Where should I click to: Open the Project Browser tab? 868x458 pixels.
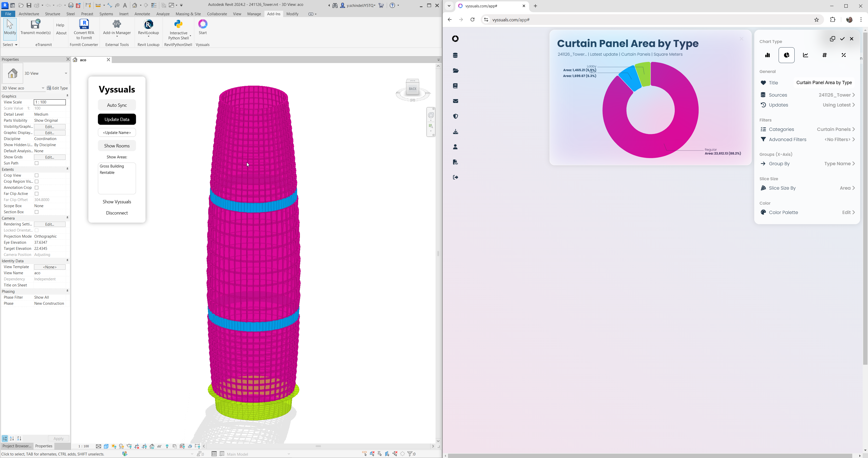(17, 446)
